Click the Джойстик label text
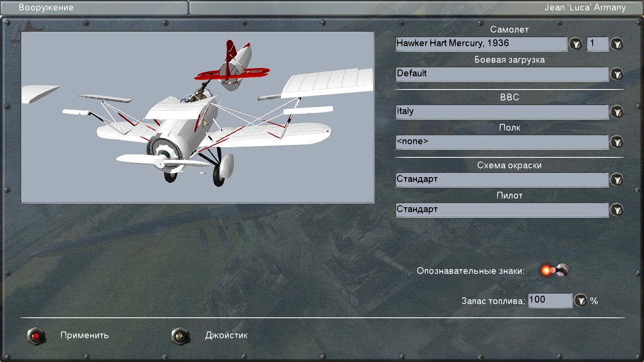 (x=226, y=335)
